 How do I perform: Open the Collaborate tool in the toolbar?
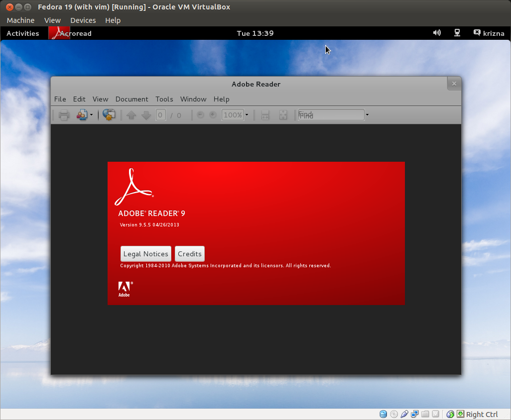tap(81, 114)
